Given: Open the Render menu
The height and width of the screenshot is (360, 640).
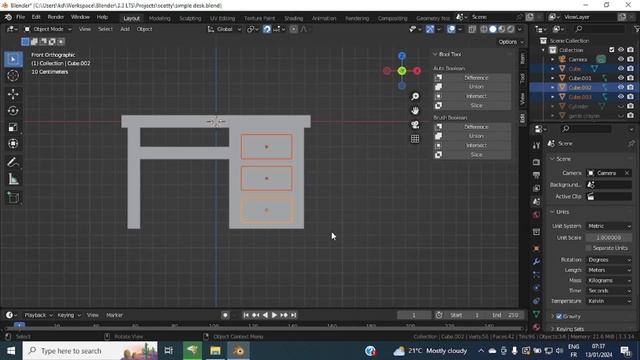Looking at the screenshot, I should click(56, 17).
